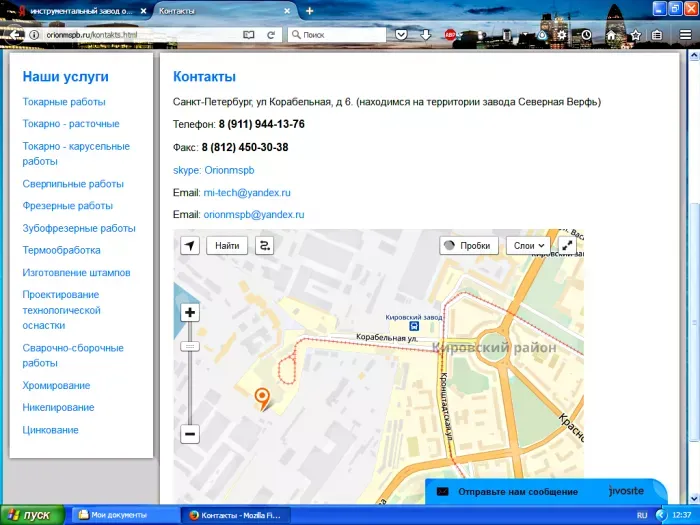
Task: Toggle Пробки traffic layer on map
Action: tap(469, 246)
